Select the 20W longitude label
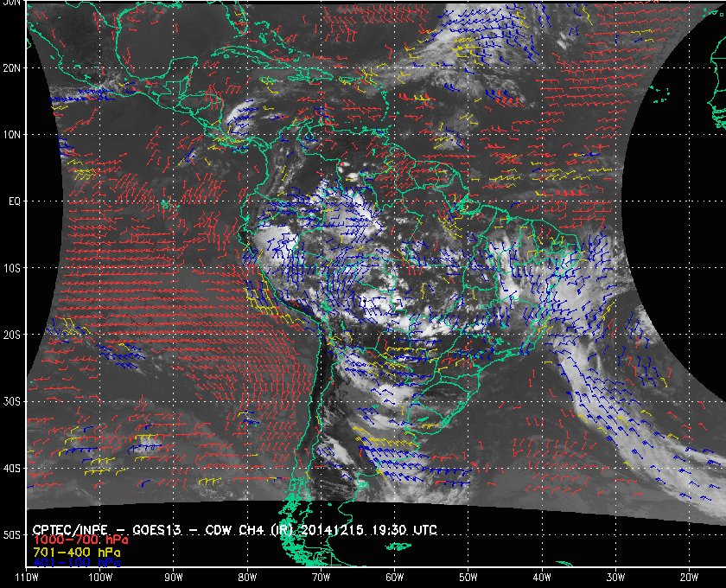This screenshot has height=588, width=726. [689, 578]
